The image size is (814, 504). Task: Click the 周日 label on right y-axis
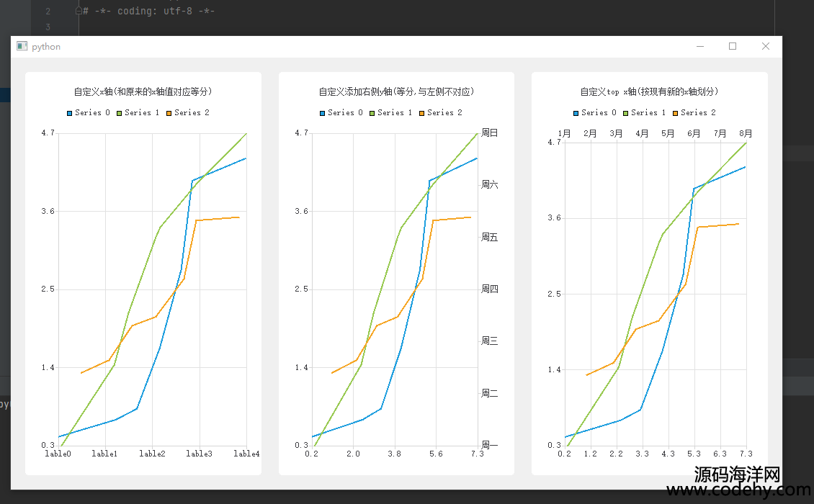[x=489, y=133]
